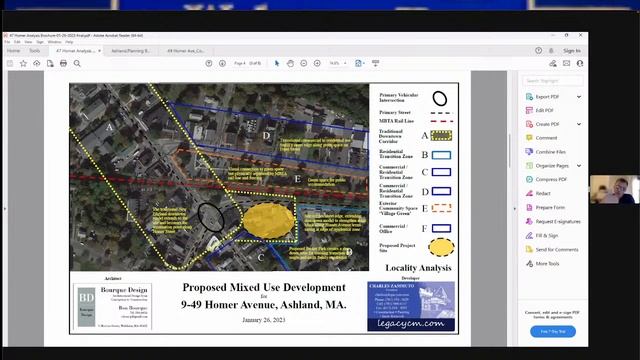The width and height of the screenshot is (640, 360).
Task: Open the Fill & Sign tool
Action: tap(547, 236)
